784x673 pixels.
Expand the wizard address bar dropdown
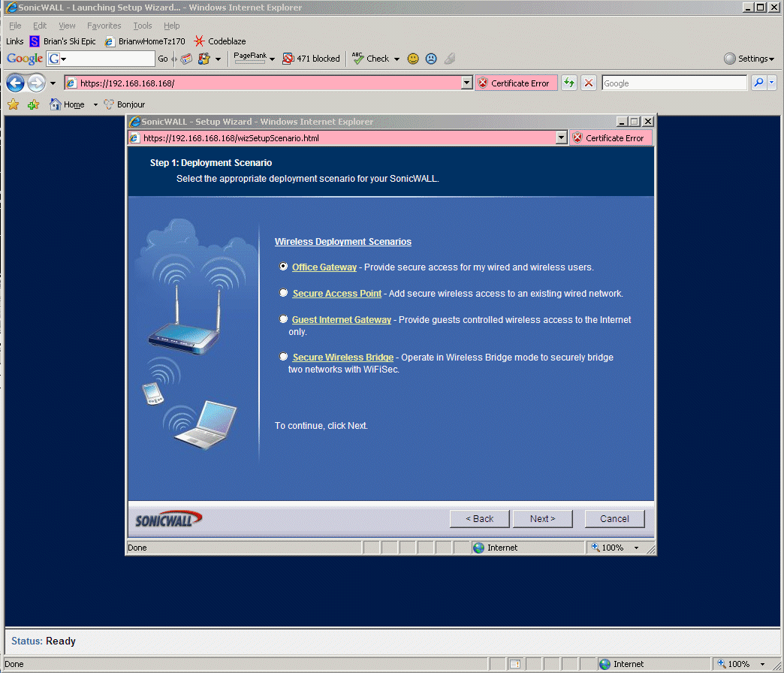561,137
